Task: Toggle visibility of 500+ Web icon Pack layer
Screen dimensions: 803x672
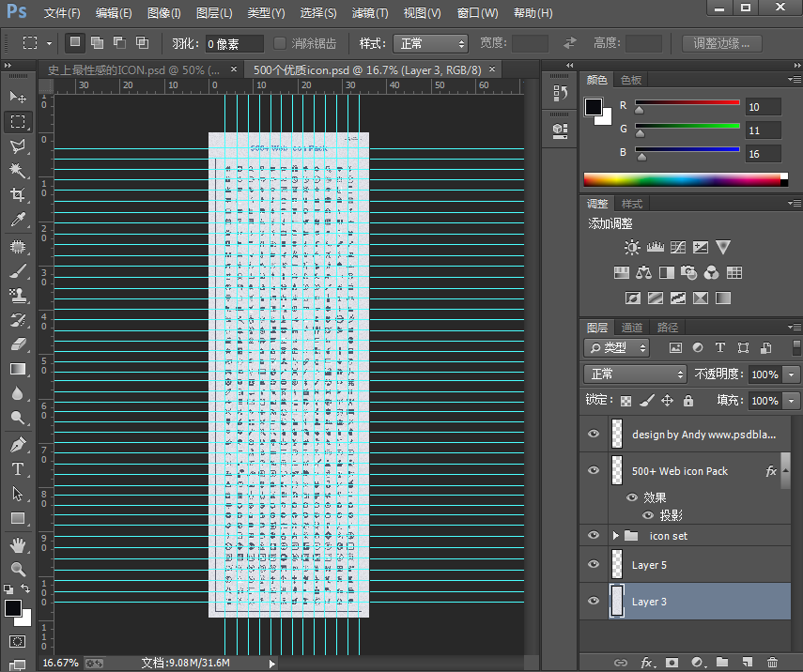Action: pyautogui.click(x=593, y=471)
